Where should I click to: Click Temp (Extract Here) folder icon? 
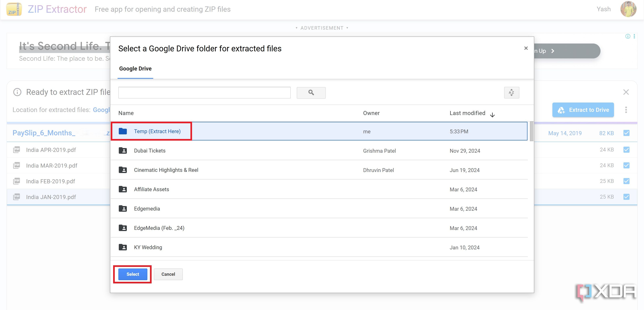(x=123, y=131)
